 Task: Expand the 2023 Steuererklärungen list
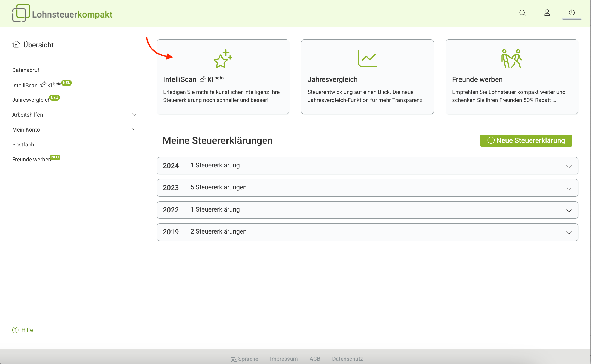tap(569, 188)
